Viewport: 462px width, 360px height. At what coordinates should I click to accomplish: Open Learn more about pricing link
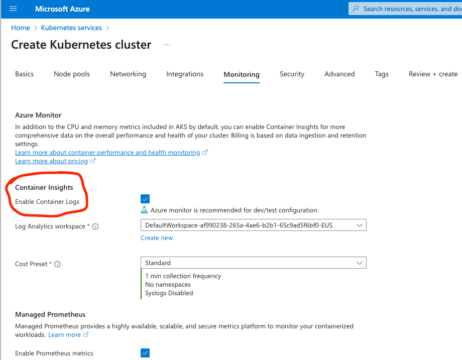(51, 161)
